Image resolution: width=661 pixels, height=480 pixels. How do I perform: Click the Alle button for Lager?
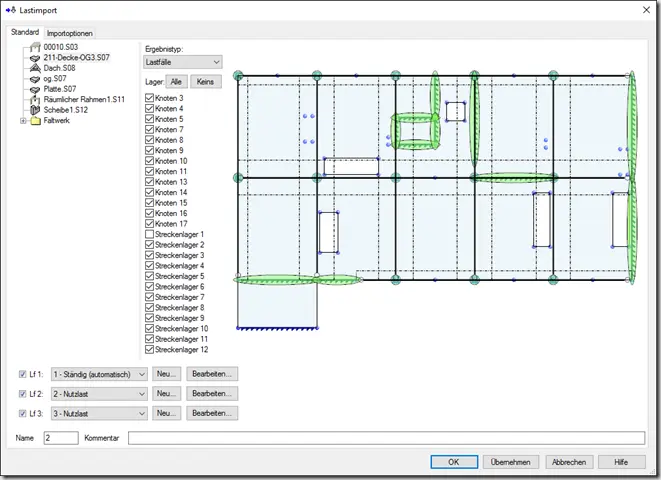(x=176, y=82)
